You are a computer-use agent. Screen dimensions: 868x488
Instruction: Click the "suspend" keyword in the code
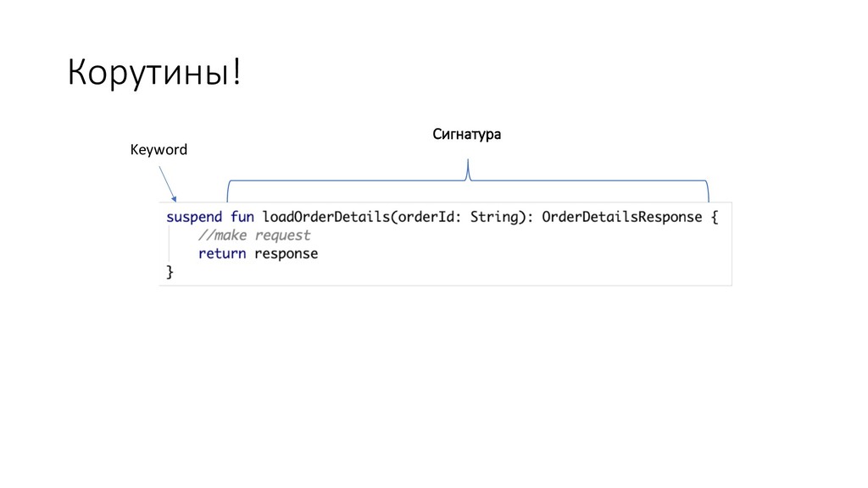(194, 217)
